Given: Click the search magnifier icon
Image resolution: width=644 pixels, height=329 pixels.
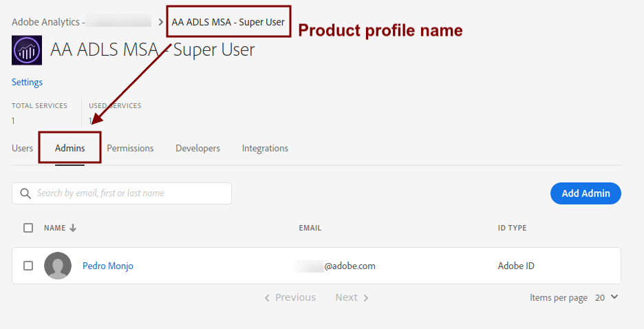Looking at the screenshot, I should click(x=25, y=193).
